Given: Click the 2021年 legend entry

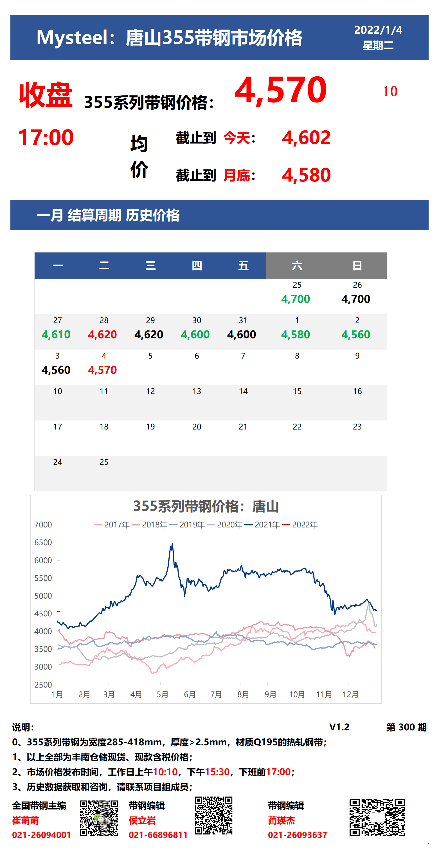Looking at the screenshot, I should [263, 525].
